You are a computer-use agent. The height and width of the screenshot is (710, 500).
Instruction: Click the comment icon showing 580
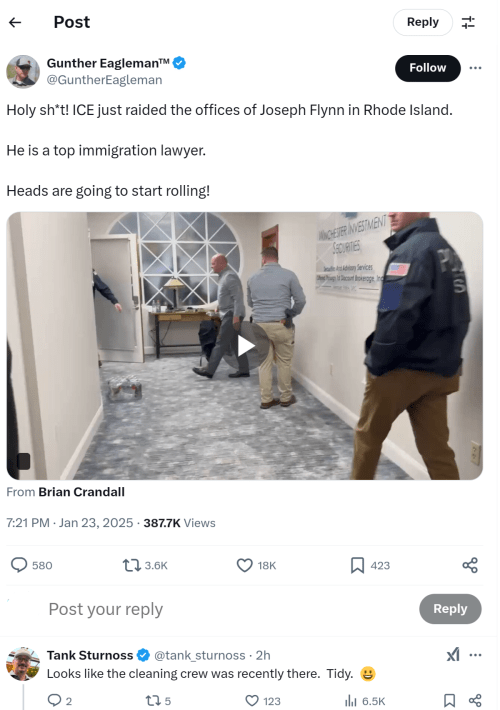pos(19,565)
